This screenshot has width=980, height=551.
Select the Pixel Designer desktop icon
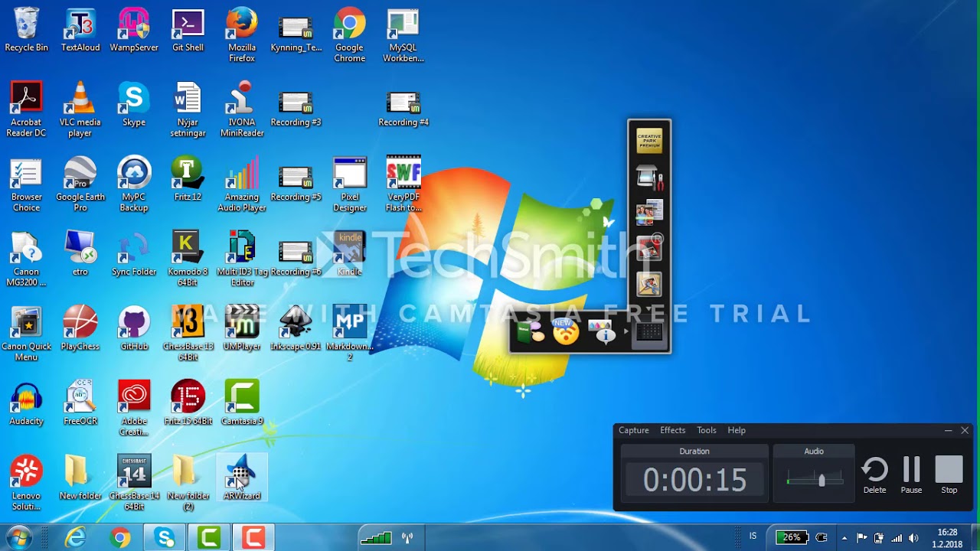click(350, 184)
